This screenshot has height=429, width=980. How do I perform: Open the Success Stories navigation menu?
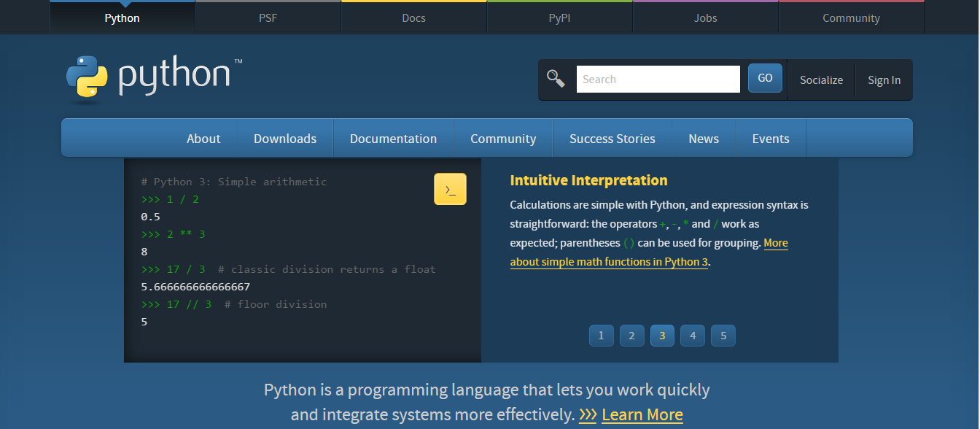pos(612,138)
